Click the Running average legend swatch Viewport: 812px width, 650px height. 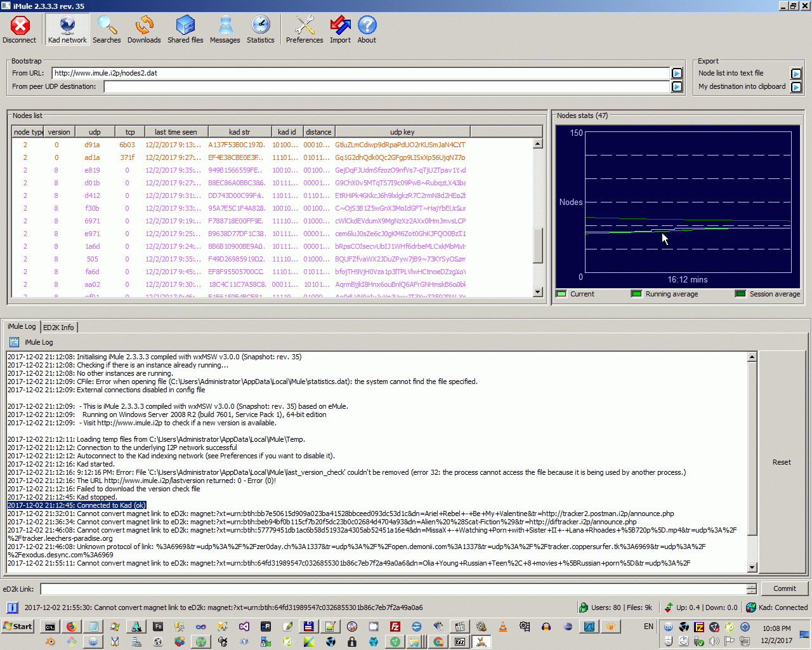pos(636,294)
